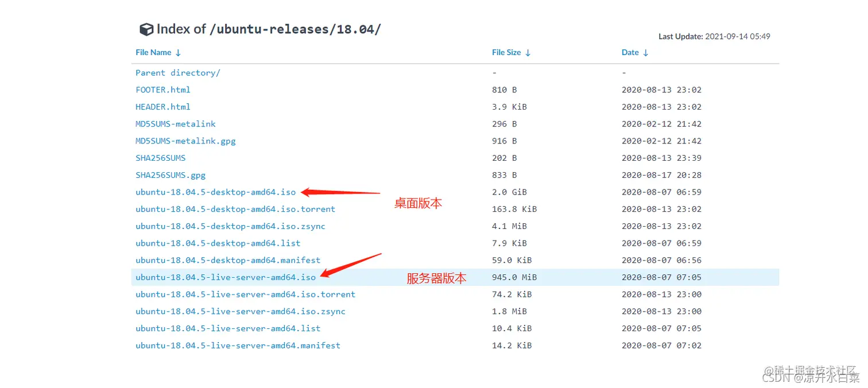
Task: Open ubuntu-18.04.5-live-server-amd64.list
Action: point(228,328)
